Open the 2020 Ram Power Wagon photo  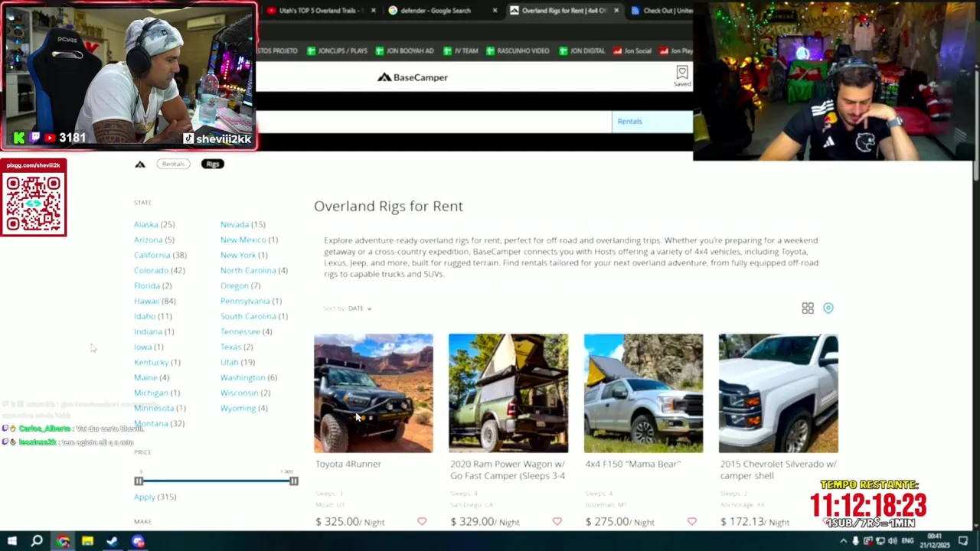(x=508, y=393)
